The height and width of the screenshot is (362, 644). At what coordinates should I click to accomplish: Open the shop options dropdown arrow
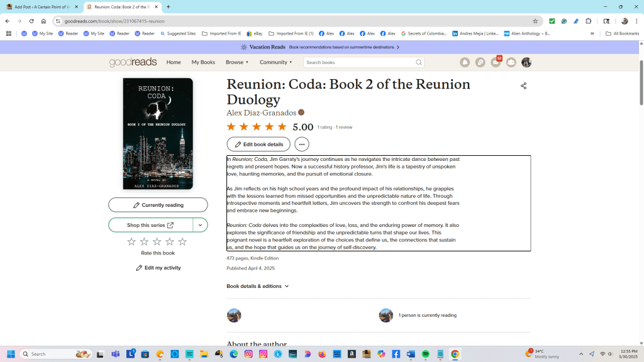(200, 225)
